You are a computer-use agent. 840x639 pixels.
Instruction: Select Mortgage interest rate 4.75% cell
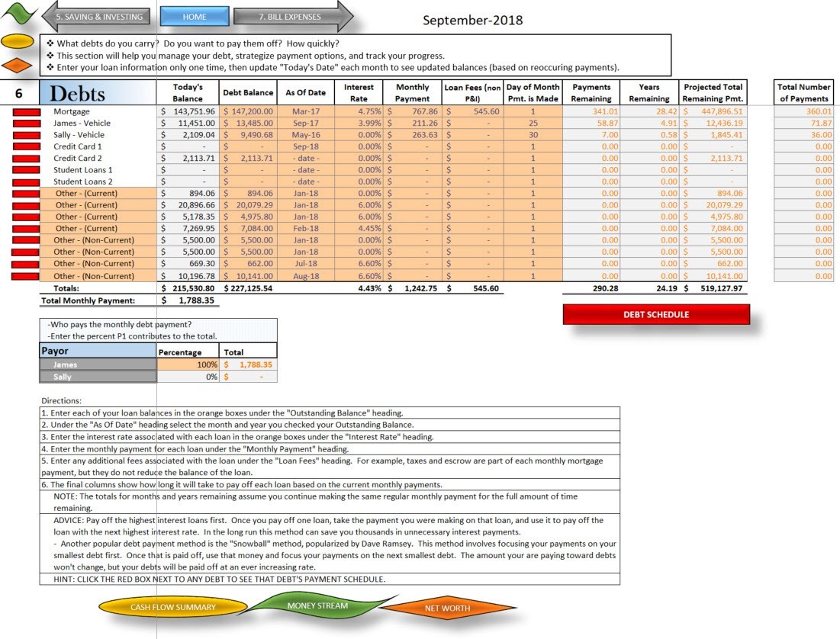coord(359,111)
